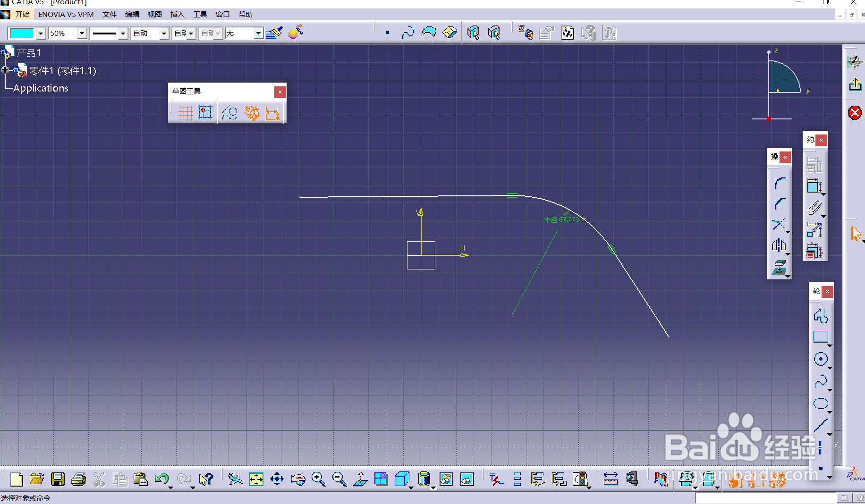Open the 视图 menu

pyautogui.click(x=155, y=14)
